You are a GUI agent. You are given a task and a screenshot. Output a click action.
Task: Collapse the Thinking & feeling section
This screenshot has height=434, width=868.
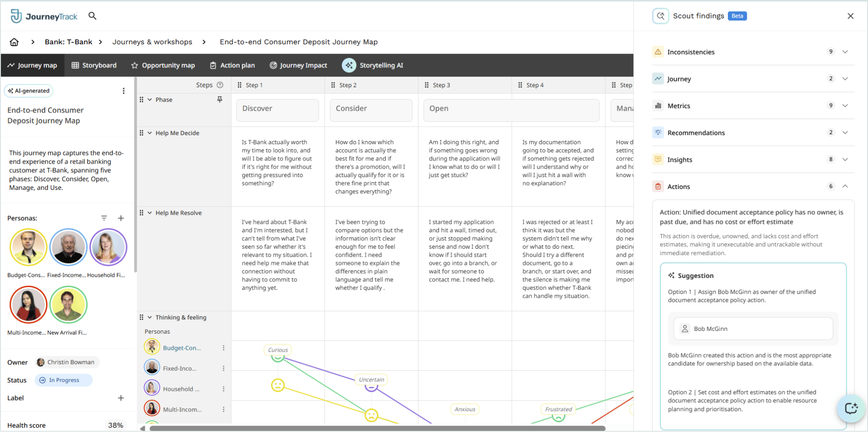tap(150, 317)
